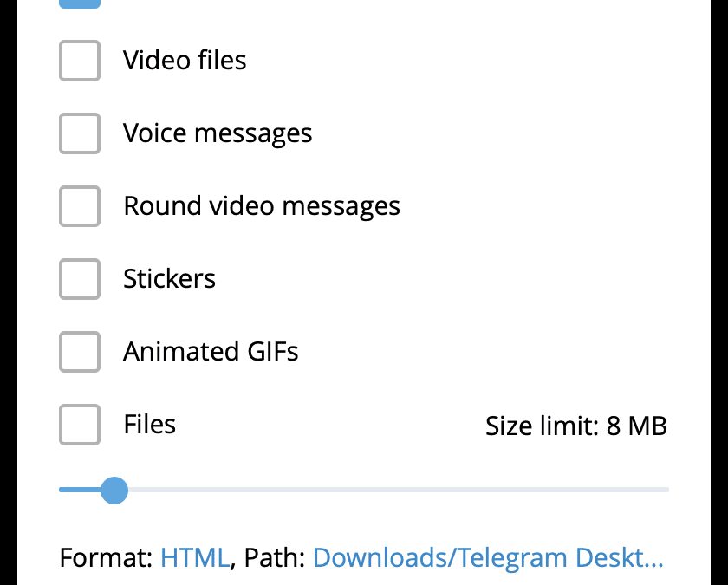This screenshot has width=728, height=585.
Task: Click the 'Size limit: 8 MB' text
Action: [575, 426]
